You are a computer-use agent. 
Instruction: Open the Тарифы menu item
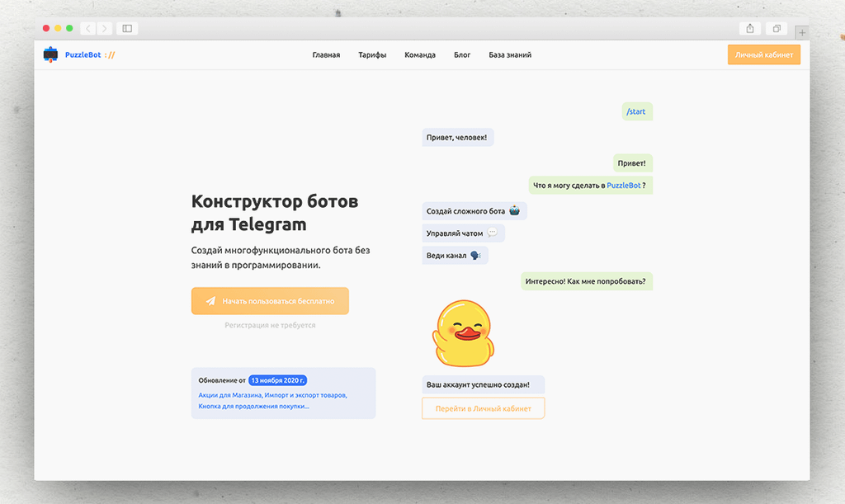[372, 55]
